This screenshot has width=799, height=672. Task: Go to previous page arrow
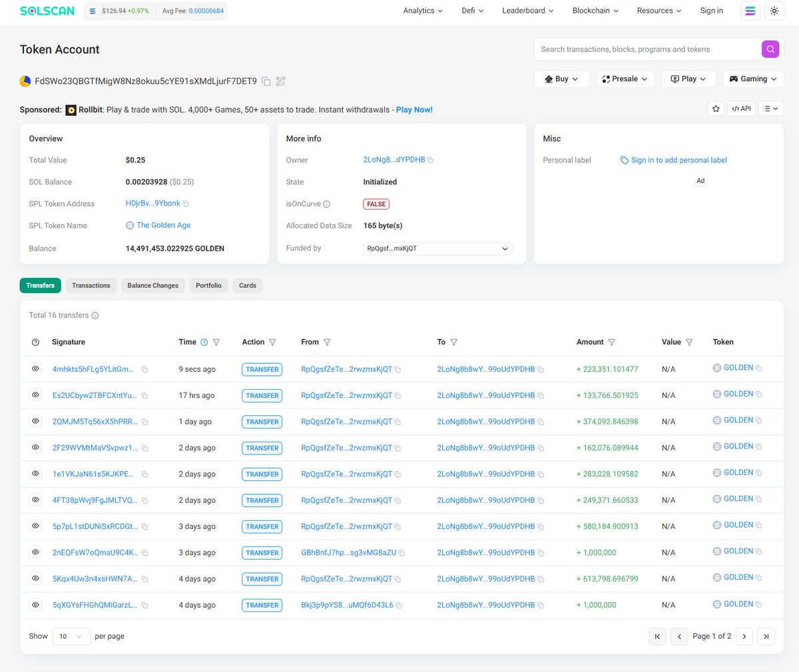(x=679, y=637)
